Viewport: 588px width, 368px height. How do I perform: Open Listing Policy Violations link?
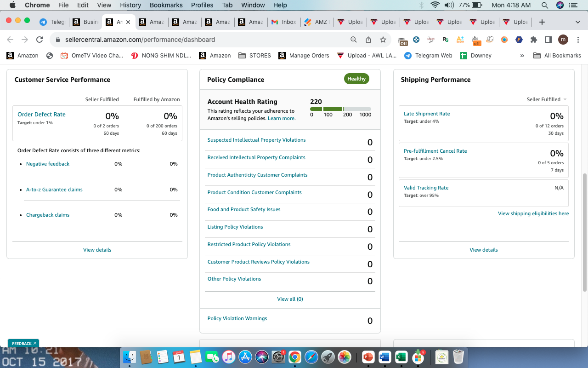click(235, 227)
